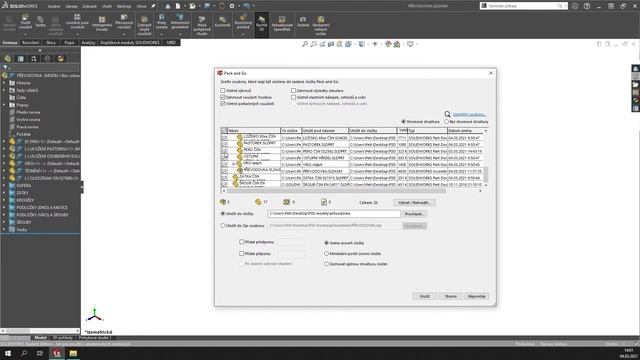Toggle Včetně potlačených součástí checkbox

223,104
